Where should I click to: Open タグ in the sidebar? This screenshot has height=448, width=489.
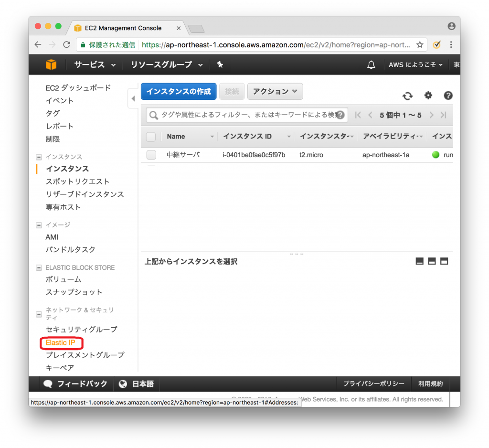coord(53,114)
